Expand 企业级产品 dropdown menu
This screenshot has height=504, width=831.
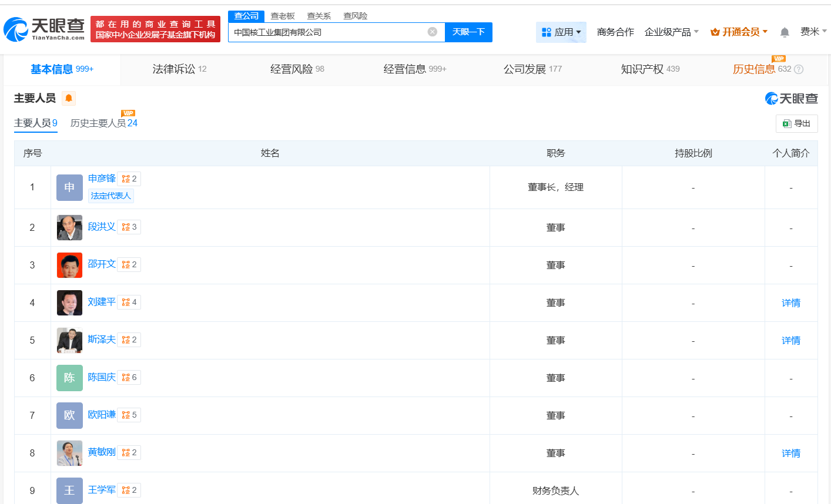point(671,32)
